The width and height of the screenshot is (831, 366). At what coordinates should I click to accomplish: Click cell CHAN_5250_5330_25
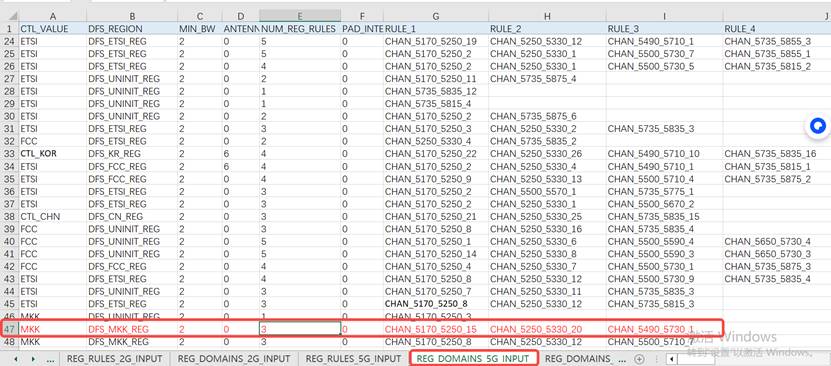click(547, 216)
